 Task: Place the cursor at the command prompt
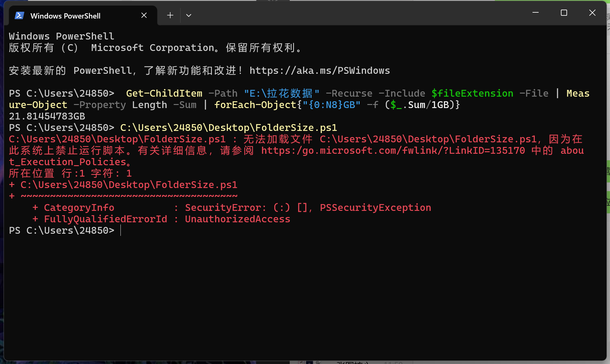[x=120, y=230]
